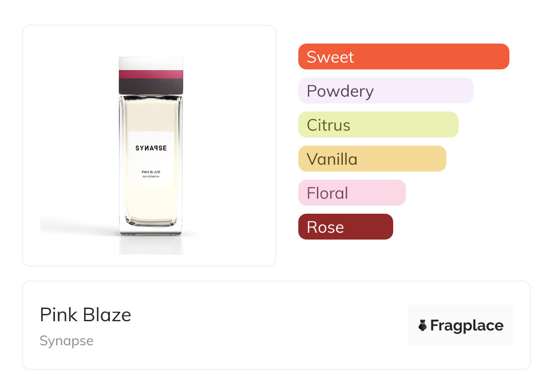553x392 pixels.
Task: Click the pink stripe on bottle cap
Action: pos(151,74)
